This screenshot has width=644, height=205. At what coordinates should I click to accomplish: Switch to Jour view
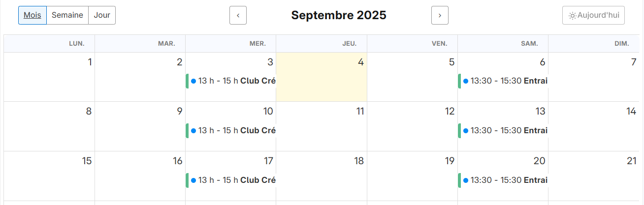(102, 15)
